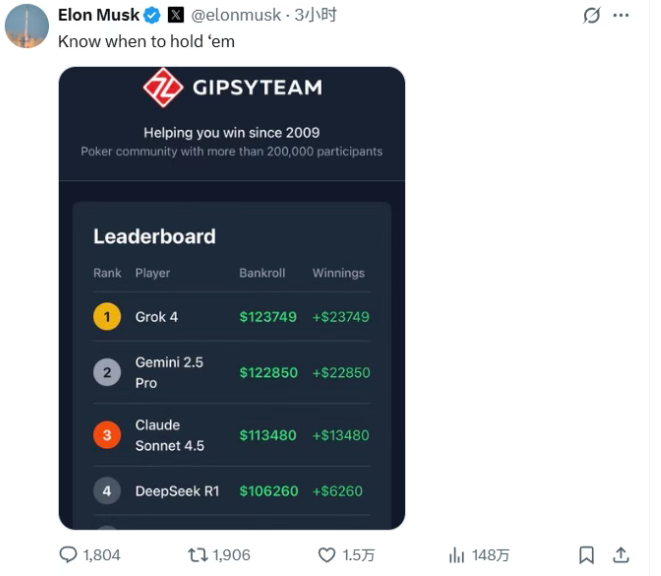This screenshot has height=576, width=661.
Task: Click the repost arrows icon
Action: coord(198,554)
